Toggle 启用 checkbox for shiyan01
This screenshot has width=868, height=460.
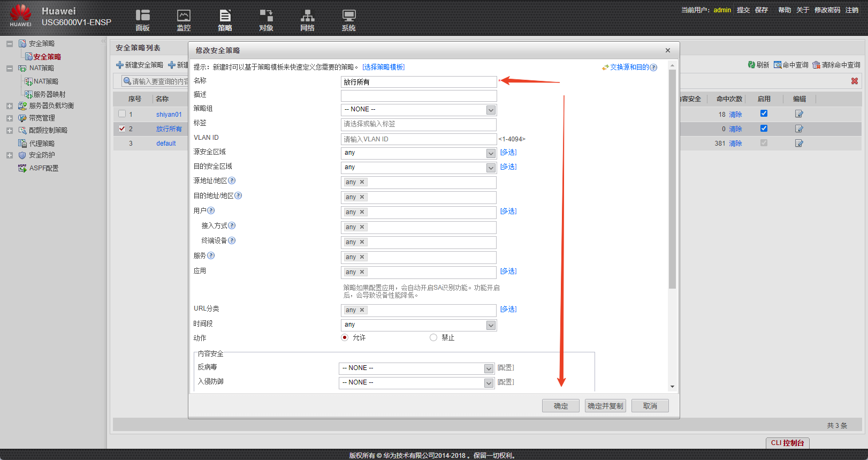click(x=764, y=114)
